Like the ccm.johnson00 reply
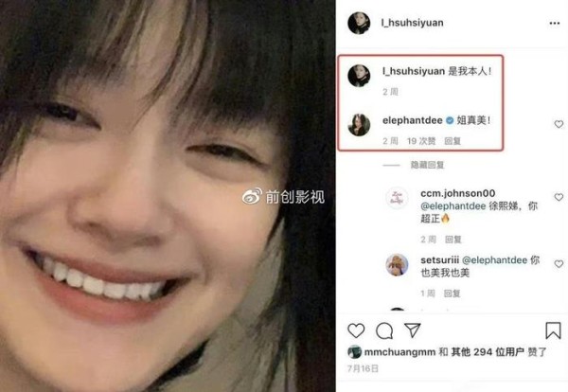Viewport: 568px width, 392px height. pyautogui.click(x=559, y=197)
